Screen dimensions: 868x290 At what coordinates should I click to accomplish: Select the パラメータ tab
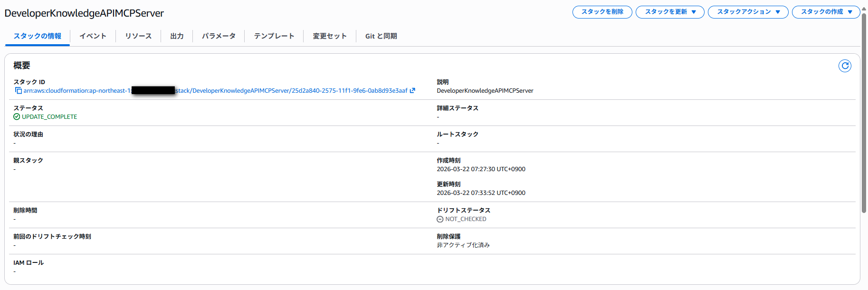(x=219, y=36)
